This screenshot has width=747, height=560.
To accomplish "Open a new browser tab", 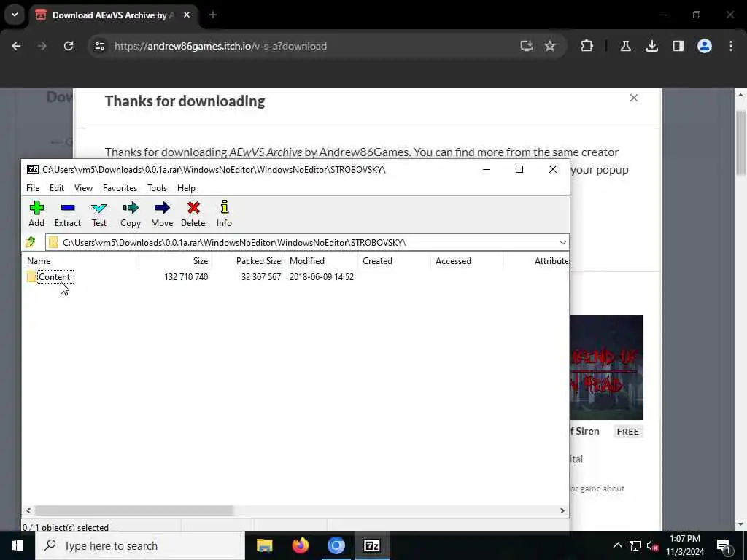I will coord(213,15).
